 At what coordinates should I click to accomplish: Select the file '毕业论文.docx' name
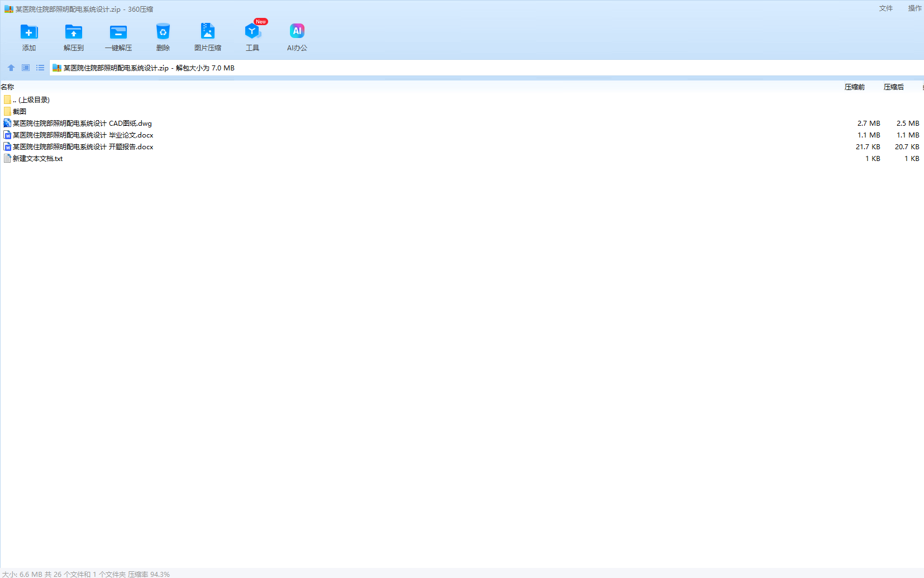(x=83, y=135)
